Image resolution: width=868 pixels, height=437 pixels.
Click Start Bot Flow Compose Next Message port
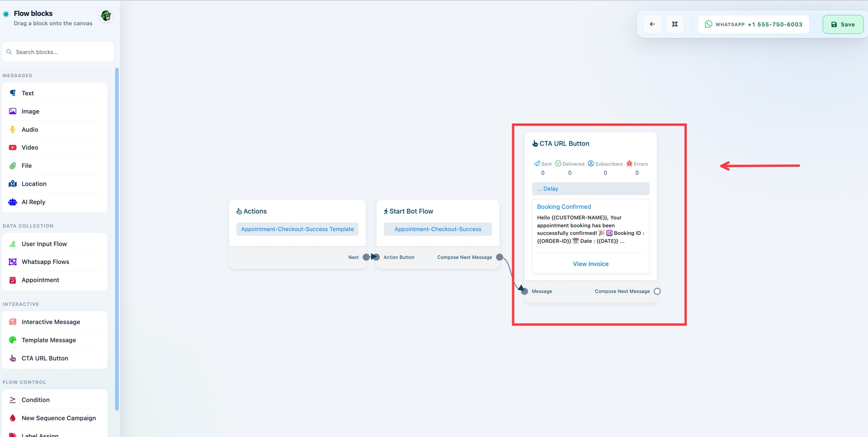(500, 257)
